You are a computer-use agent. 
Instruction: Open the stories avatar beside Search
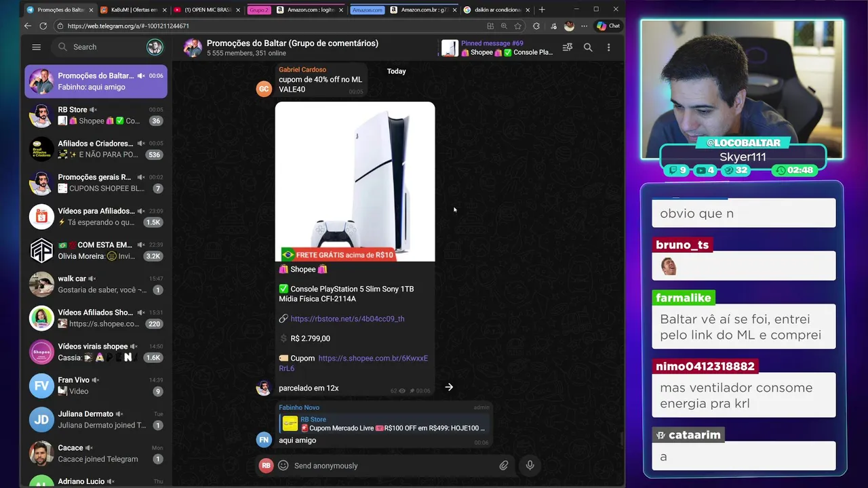click(x=155, y=47)
